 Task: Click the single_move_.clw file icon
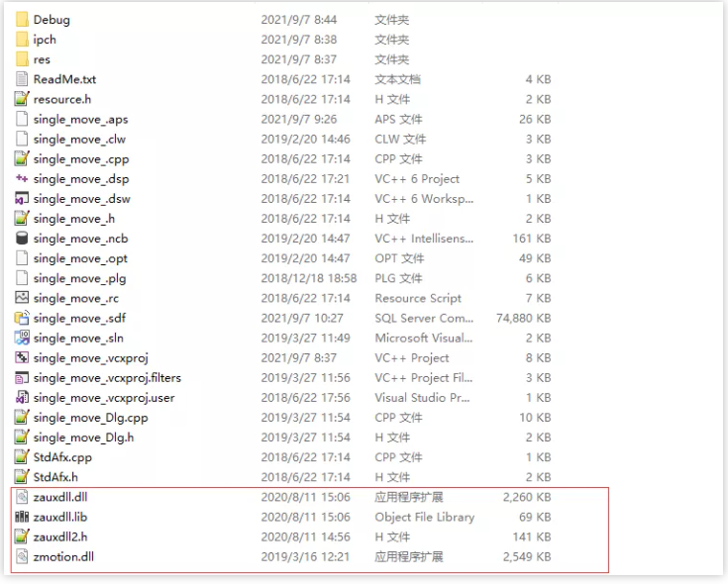tap(22, 140)
